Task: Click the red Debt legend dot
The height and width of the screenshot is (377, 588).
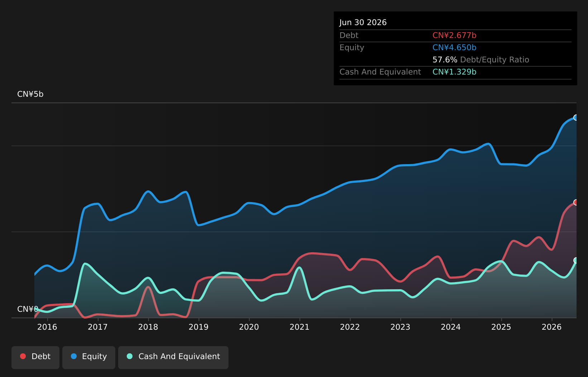Action: [x=23, y=356]
